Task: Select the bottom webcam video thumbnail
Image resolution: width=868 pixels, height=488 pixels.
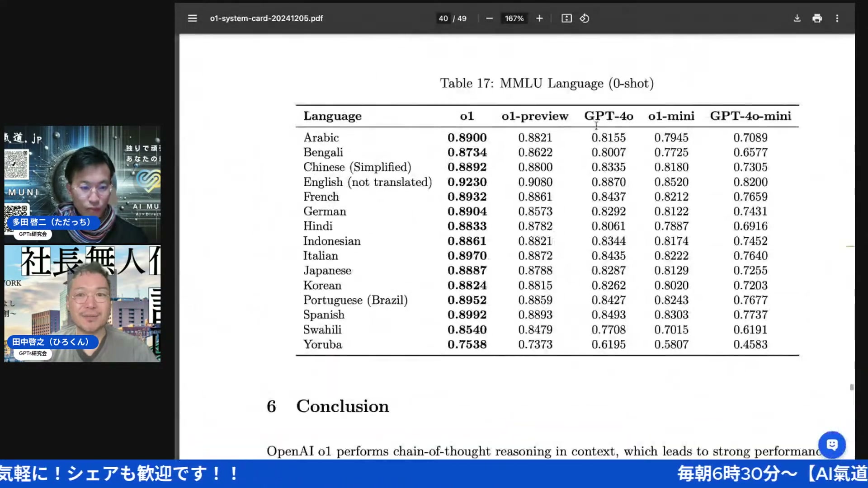Action: point(82,304)
